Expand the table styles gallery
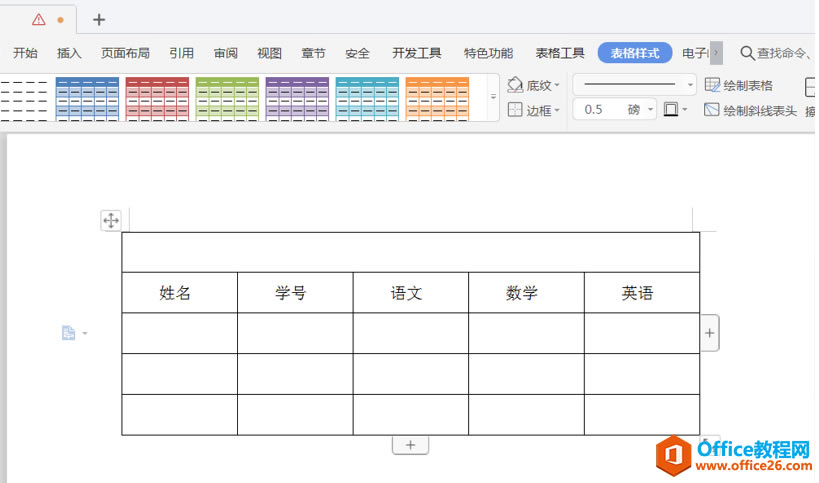The height and width of the screenshot is (483, 819). tap(494, 98)
